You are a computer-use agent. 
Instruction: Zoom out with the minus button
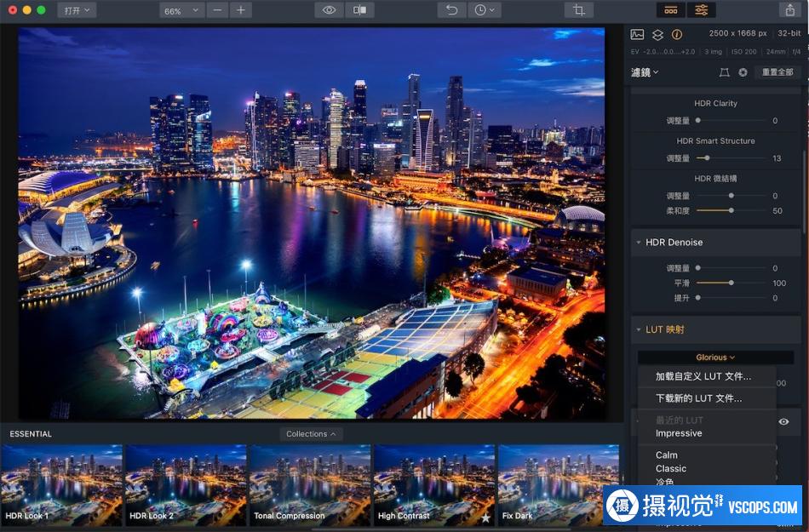click(x=217, y=10)
